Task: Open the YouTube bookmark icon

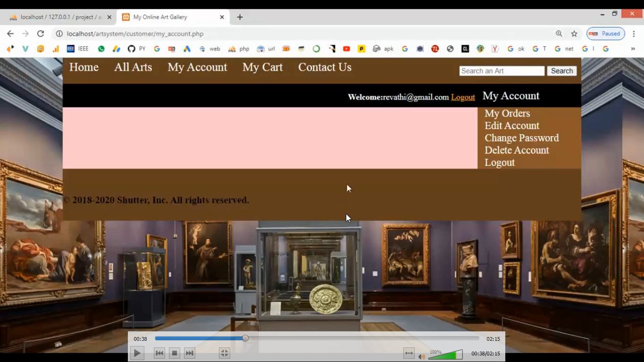Action: pos(346,49)
